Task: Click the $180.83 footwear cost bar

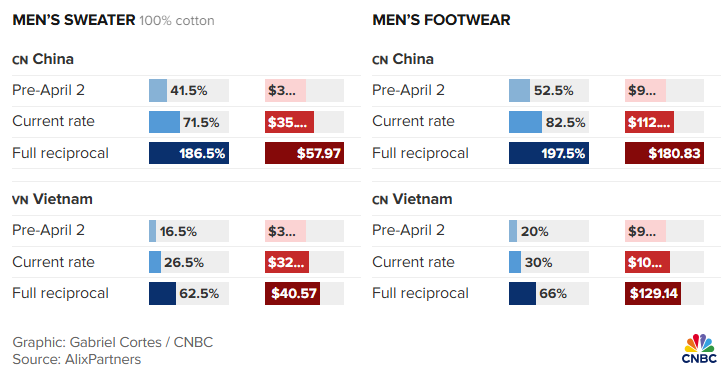Action: coord(664,153)
